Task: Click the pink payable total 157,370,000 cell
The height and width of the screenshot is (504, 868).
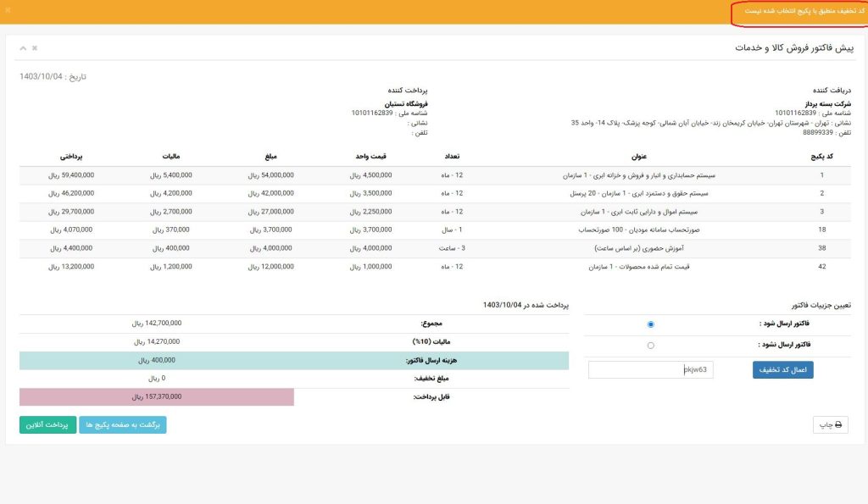Action: click(x=157, y=396)
